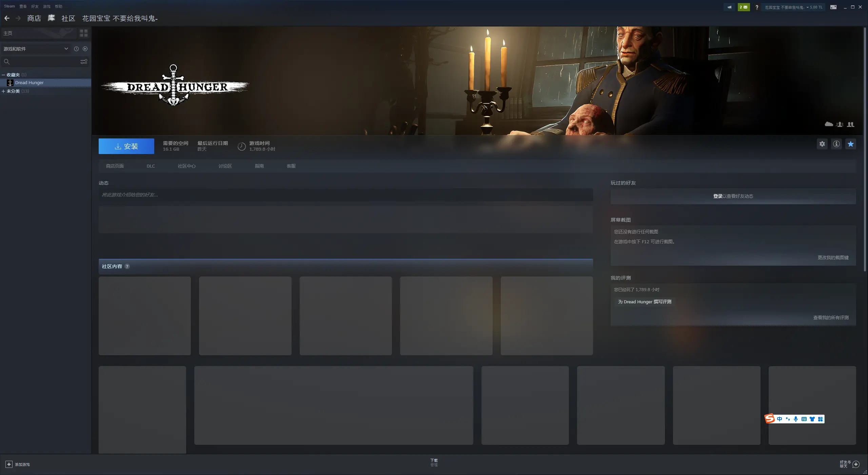Toggle Sogou Chinese input mode
The height and width of the screenshot is (475, 868).
pos(780,419)
